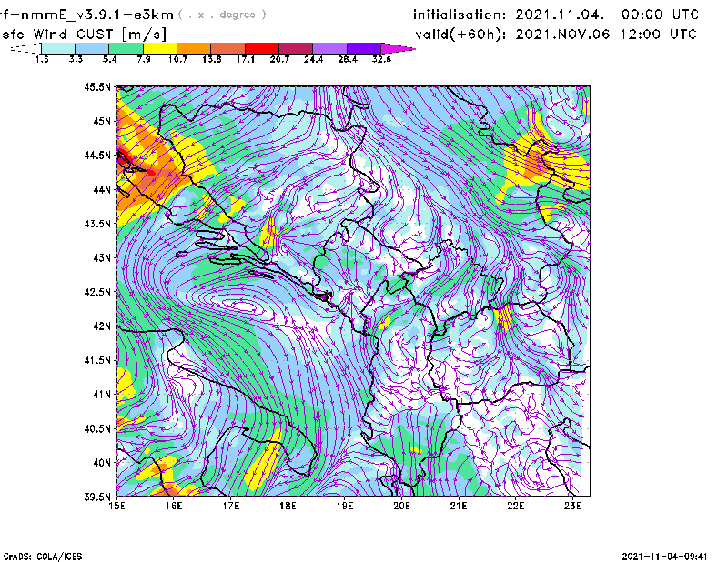Click the longitude label "17E"
728x562 pixels.
[231, 506]
